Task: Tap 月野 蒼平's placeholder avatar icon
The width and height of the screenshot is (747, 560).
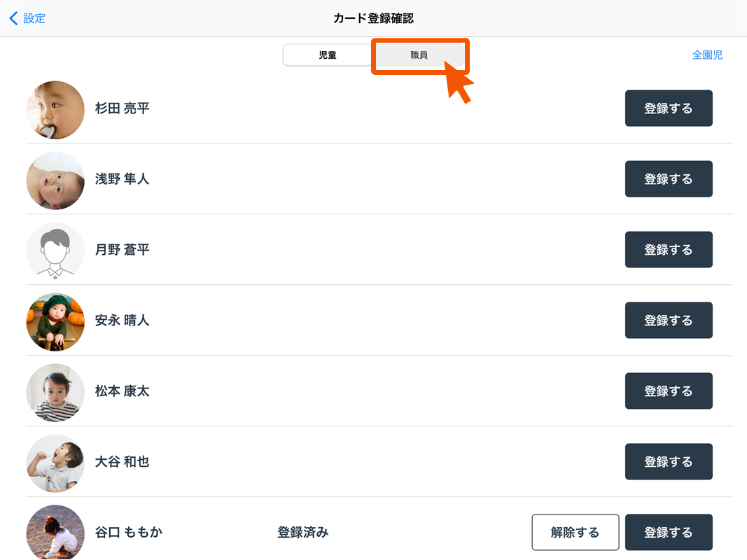Action: [55, 251]
